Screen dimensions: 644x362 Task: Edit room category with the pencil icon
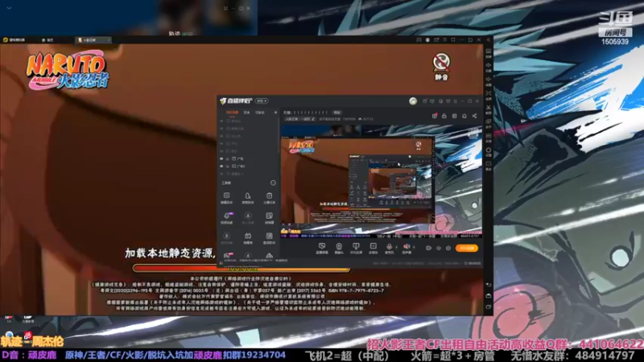(x=313, y=119)
